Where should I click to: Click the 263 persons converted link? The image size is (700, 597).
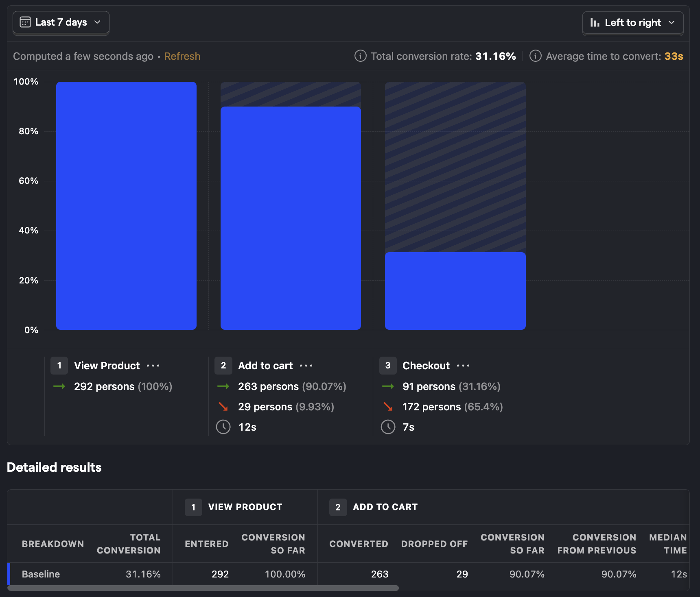pos(268,386)
